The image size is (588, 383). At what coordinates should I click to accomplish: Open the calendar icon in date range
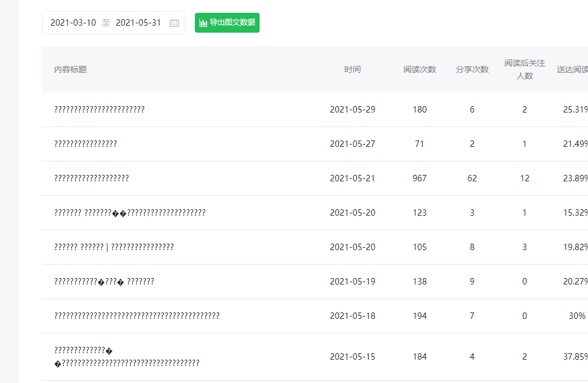click(174, 23)
